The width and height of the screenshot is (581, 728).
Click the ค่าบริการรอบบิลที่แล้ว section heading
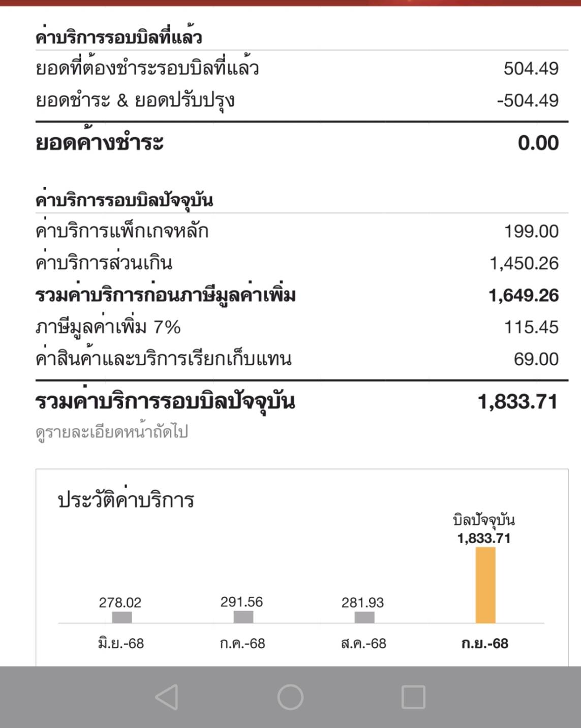[118, 38]
